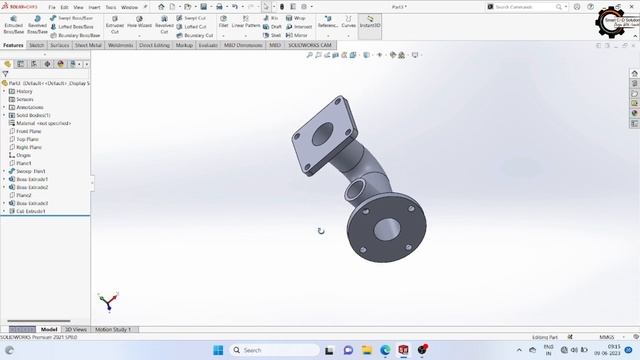This screenshot has width=640, height=360.
Task: Choose the Lofted Cut command
Action: 191,27
